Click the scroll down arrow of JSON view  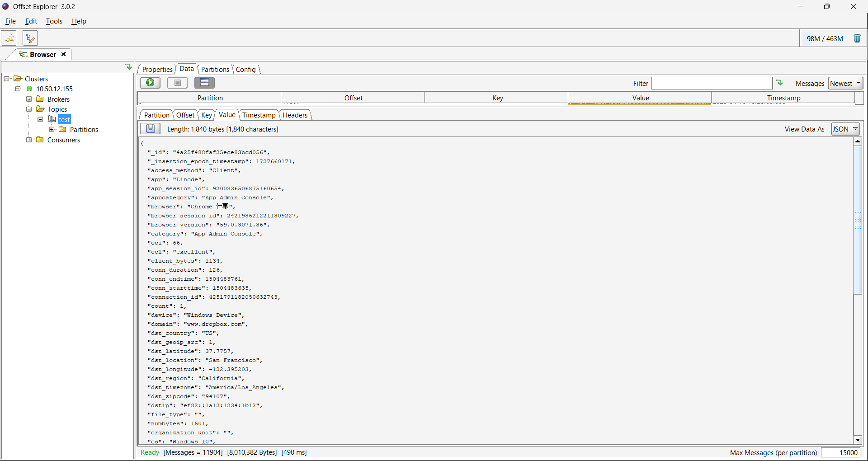[x=858, y=440]
